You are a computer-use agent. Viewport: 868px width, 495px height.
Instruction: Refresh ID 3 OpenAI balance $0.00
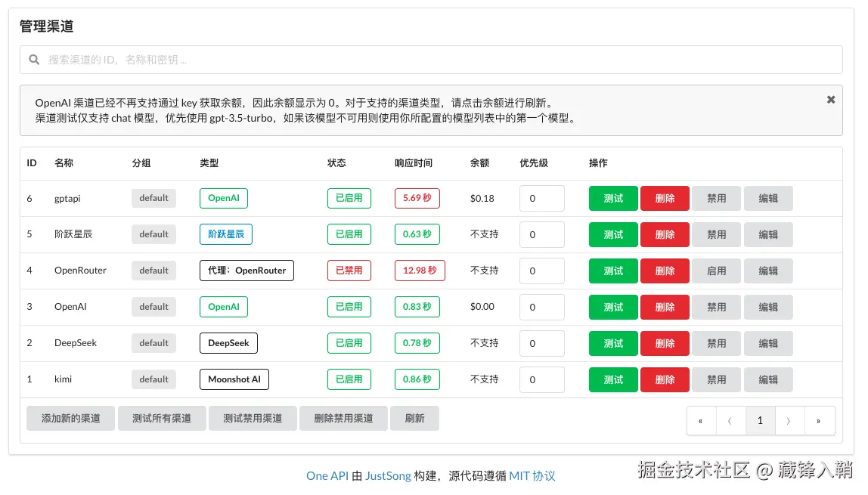(482, 307)
